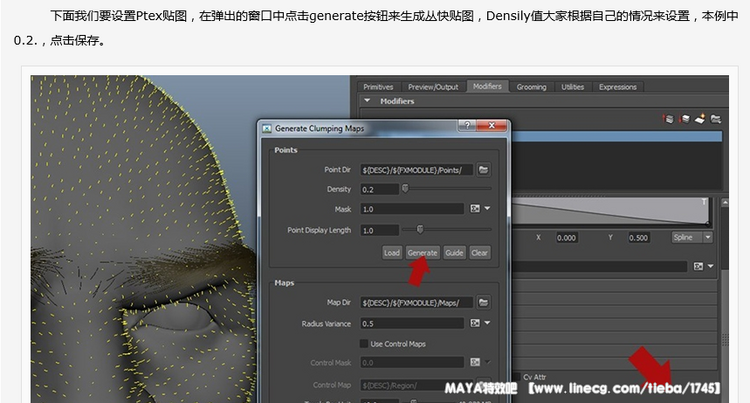
Task: Open the Utilities tab
Action: [x=573, y=87]
